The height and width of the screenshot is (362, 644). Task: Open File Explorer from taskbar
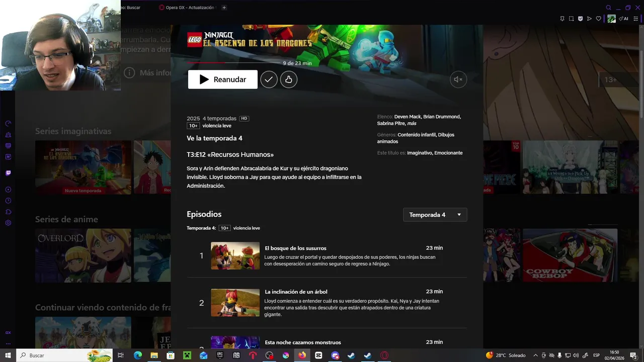154,355
